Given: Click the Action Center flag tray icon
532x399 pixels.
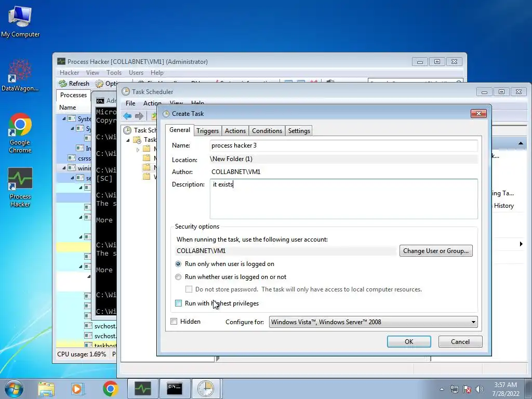Looking at the screenshot, I should [x=467, y=389].
